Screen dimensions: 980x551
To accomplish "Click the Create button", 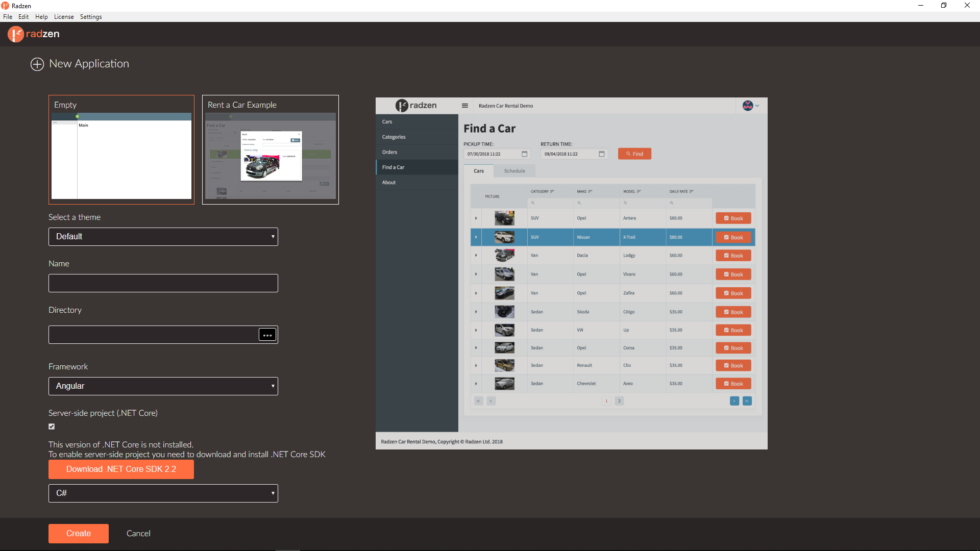I will pyautogui.click(x=79, y=534).
